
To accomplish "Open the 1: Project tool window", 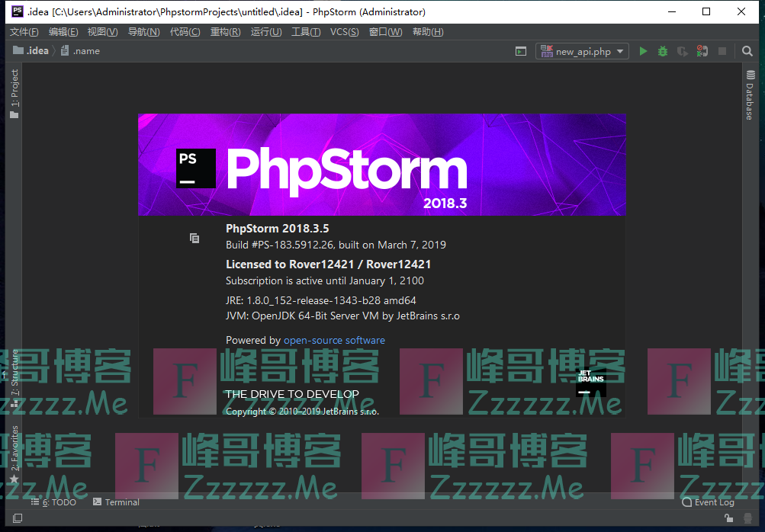I will click(14, 94).
